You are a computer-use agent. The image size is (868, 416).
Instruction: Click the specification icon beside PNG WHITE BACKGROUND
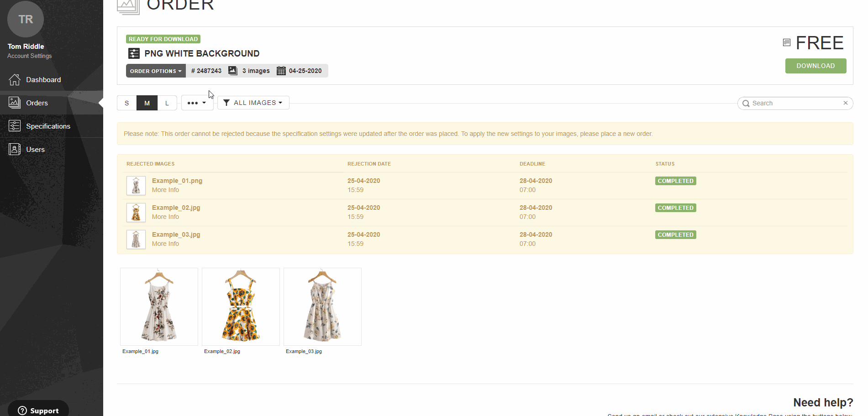[134, 54]
